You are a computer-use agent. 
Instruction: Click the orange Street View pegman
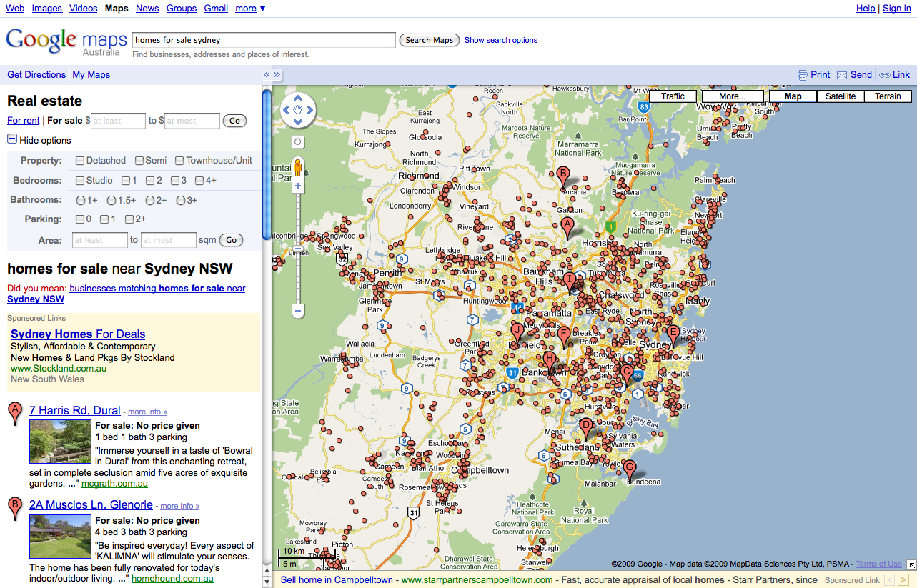click(298, 168)
